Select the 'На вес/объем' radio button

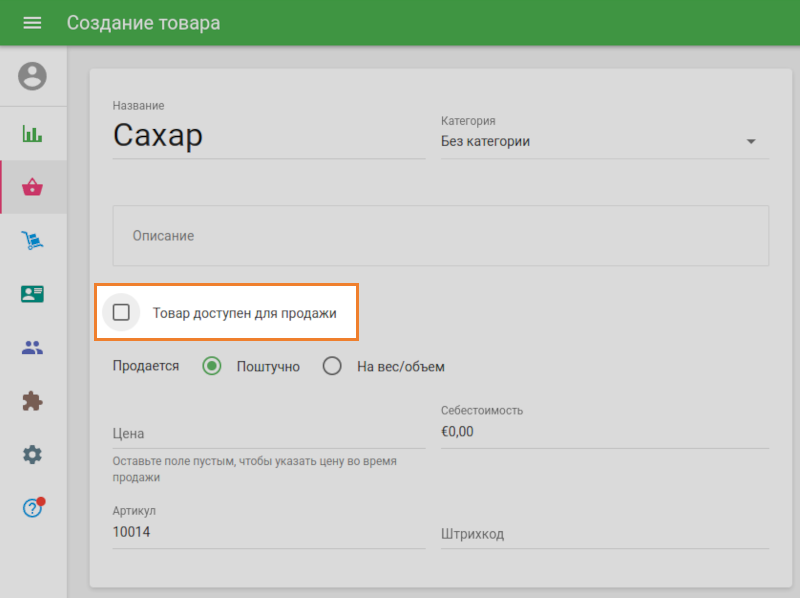[x=332, y=366]
